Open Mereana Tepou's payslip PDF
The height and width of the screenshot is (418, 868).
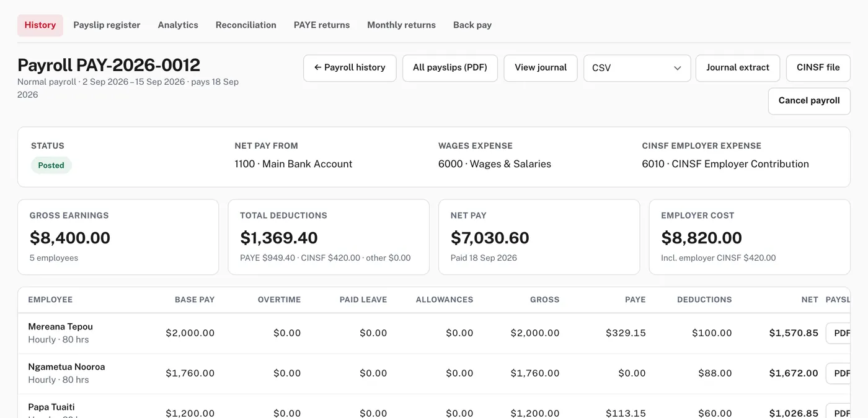[x=839, y=333]
